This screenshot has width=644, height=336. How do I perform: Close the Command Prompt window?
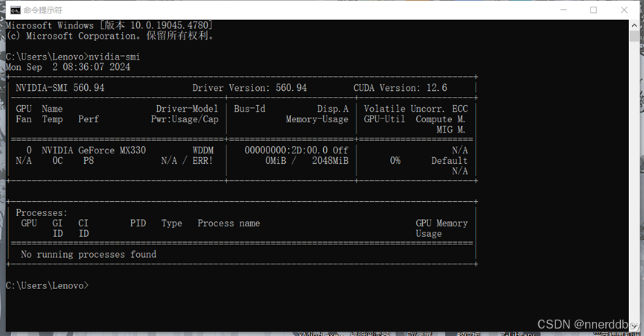(624, 10)
